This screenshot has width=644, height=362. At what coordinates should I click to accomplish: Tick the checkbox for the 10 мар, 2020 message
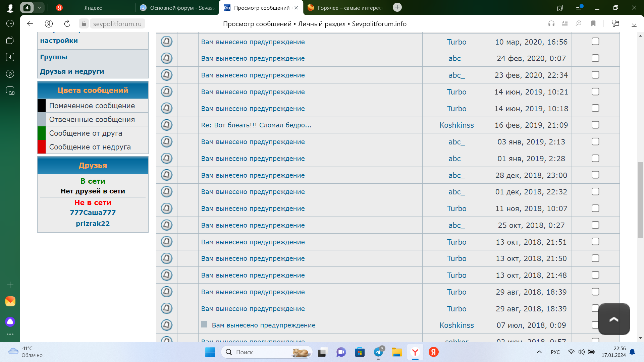click(x=595, y=42)
